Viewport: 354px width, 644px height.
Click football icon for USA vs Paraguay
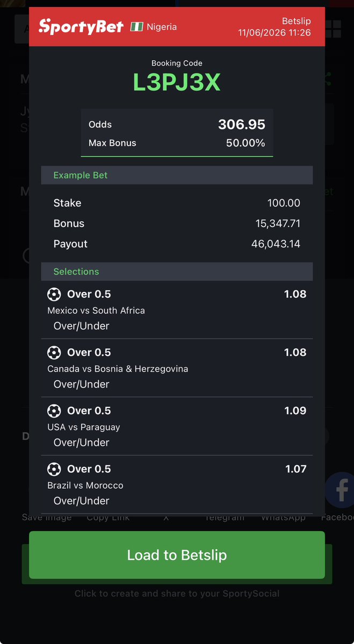tap(54, 411)
